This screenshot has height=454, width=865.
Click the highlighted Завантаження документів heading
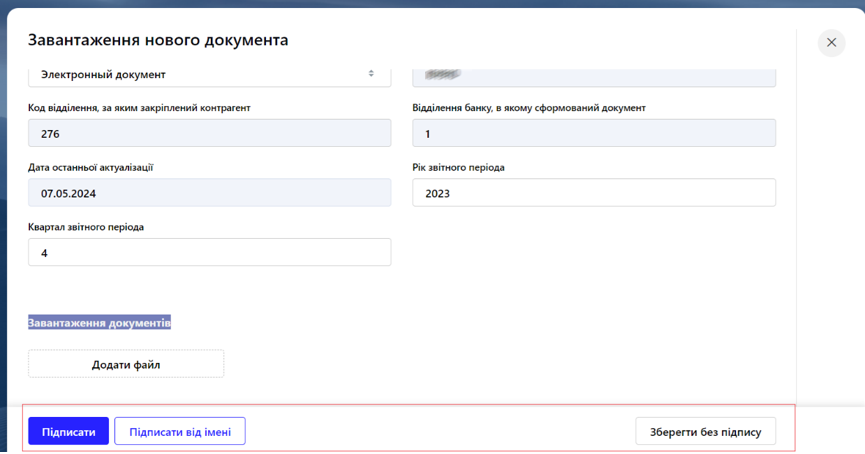click(x=99, y=323)
